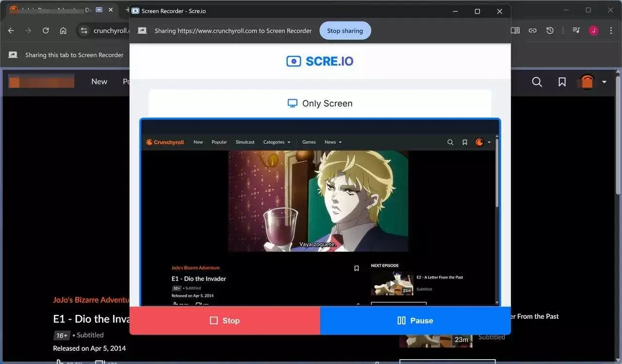Click the tab-sharing indicator on the Crunchyroll tab
622x364 pixels.
[99, 10]
